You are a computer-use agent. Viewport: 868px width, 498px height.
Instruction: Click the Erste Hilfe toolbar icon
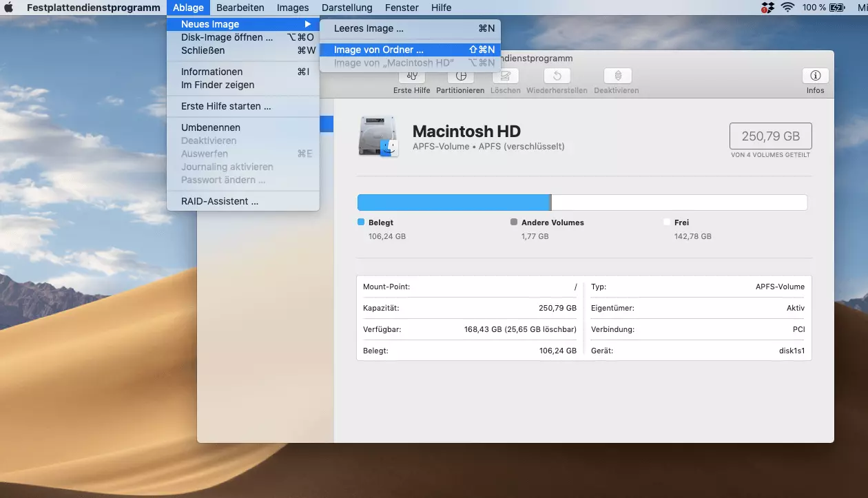pyautogui.click(x=412, y=76)
